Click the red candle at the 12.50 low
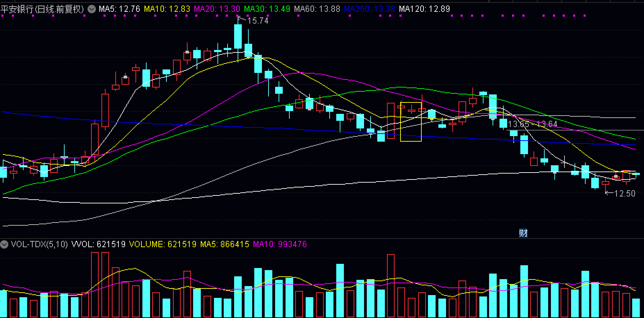 click(605, 183)
